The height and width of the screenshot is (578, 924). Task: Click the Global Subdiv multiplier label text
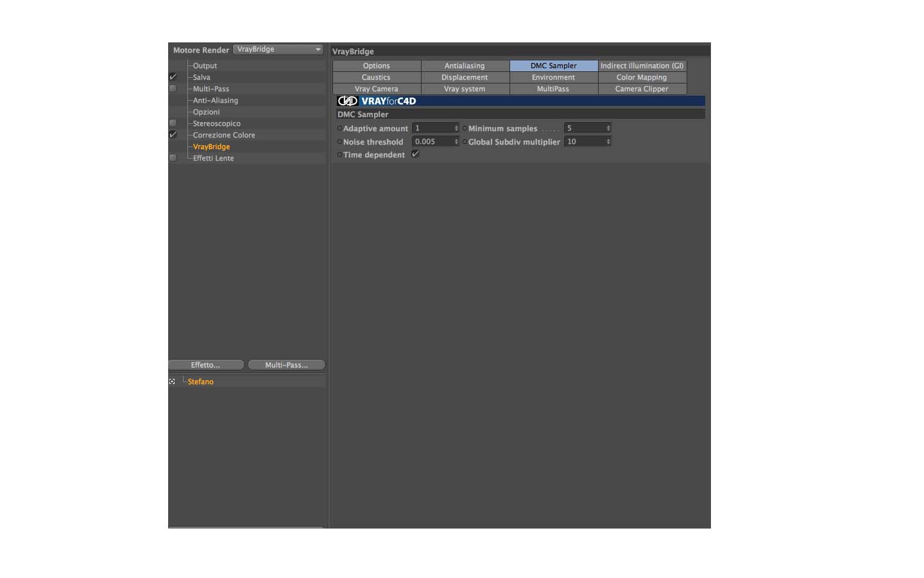point(514,142)
